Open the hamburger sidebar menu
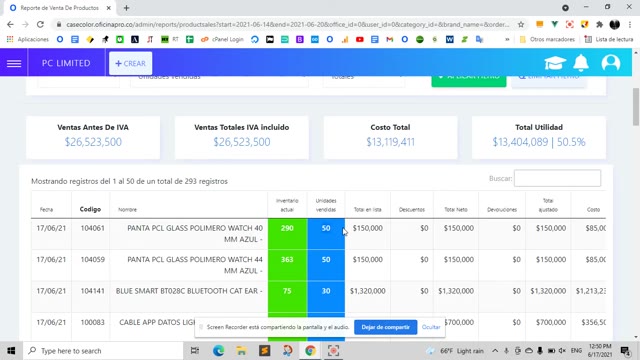The height and width of the screenshot is (360, 640). point(14,63)
